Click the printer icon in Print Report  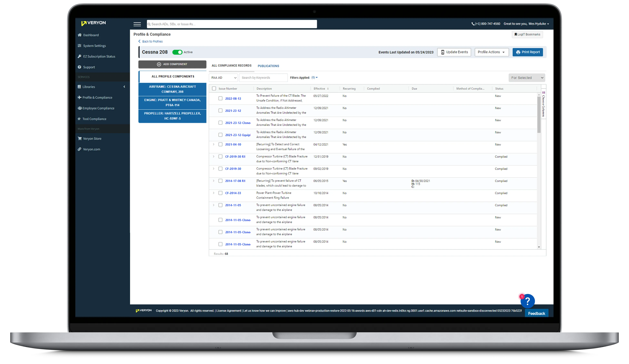518,52
